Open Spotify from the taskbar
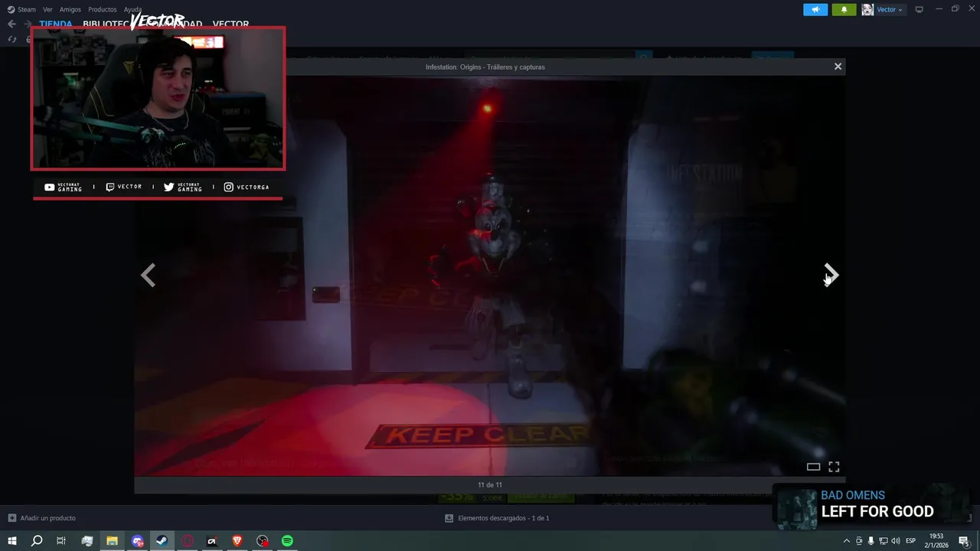This screenshot has height=551, width=980. click(287, 541)
